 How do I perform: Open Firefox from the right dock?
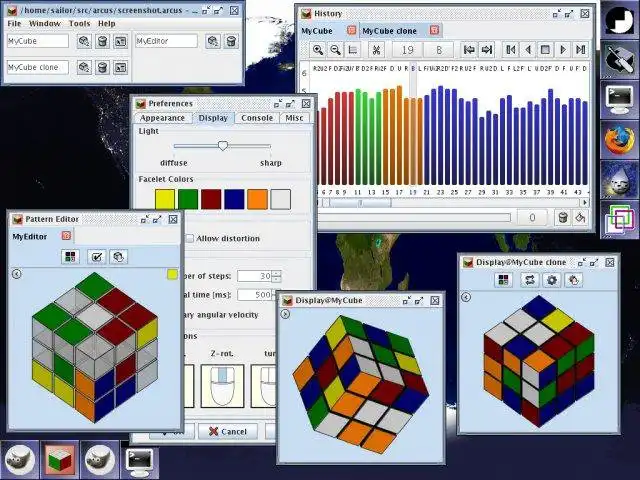coord(620,140)
